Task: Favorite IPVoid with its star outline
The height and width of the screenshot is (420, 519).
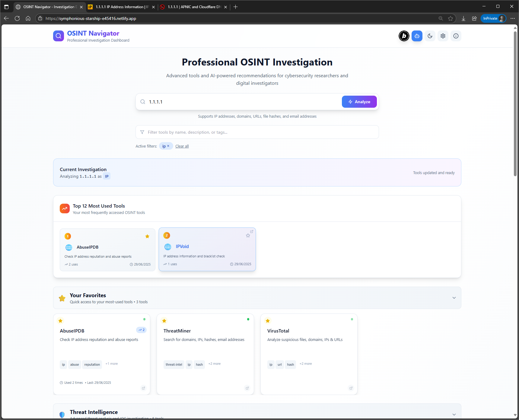Action: (248, 236)
